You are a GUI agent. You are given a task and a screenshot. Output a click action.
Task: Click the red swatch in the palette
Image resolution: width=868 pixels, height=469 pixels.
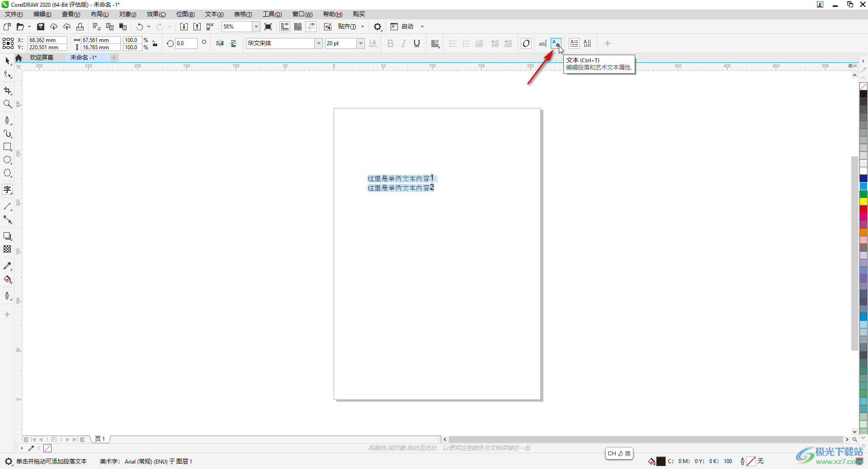pyautogui.click(x=863, y=209)
